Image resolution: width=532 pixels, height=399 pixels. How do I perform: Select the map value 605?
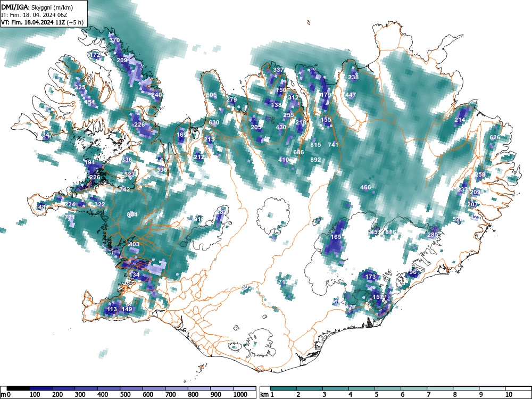coord(211,95)
